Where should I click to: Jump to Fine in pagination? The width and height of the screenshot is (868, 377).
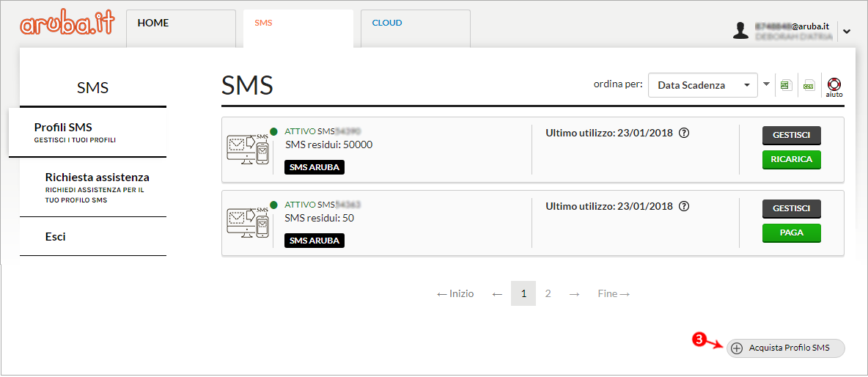pyautogui.click(x=614, y=294)
